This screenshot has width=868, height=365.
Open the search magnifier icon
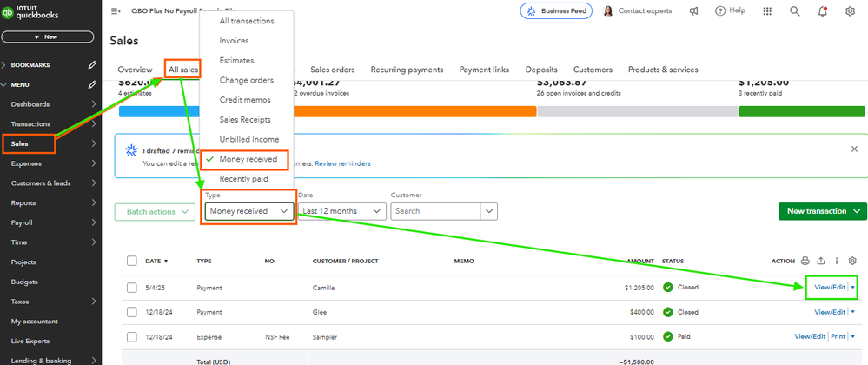click(794, 11)
